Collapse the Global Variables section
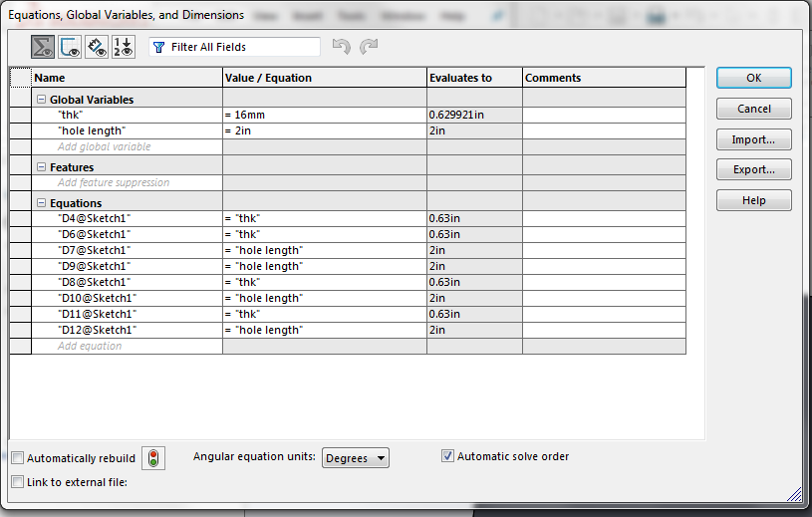 click(x=42, y=100)
